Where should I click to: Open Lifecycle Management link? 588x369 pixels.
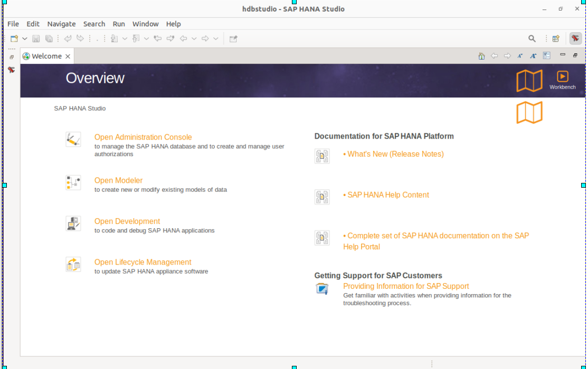point(143,262)
